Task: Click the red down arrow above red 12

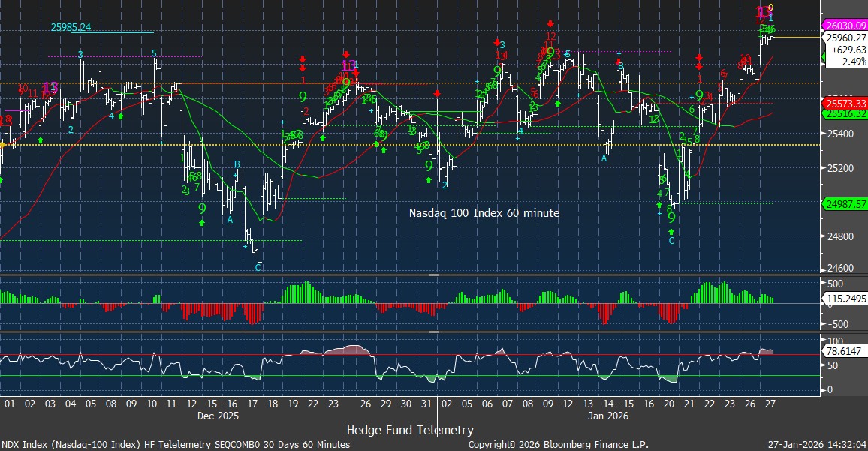Action: pyautogui.click(x=551, y=24)
